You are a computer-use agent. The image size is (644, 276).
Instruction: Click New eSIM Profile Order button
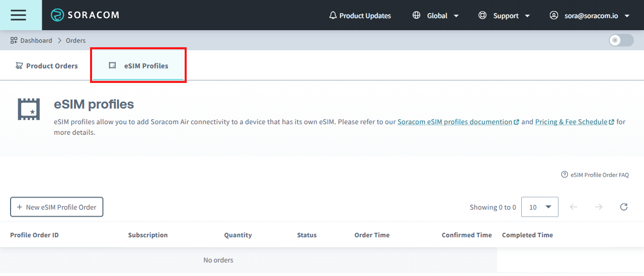pos(57,207)
